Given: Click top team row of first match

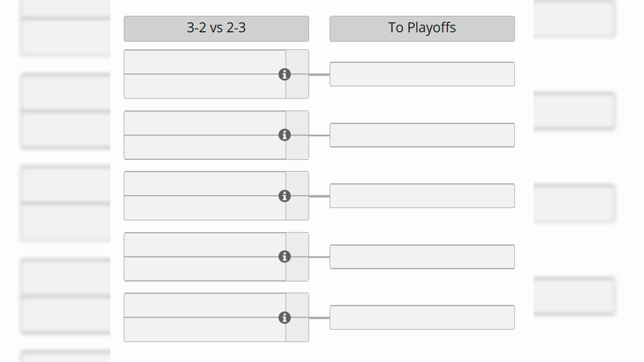Looking at the screenshot, I should point(205,62).
